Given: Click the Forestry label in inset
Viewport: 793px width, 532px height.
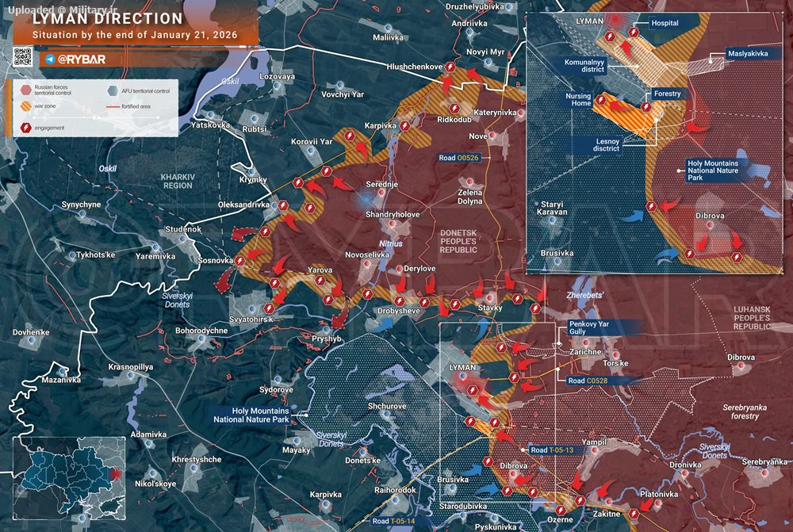Looking at the screenshot, I should tap(668, 94).
